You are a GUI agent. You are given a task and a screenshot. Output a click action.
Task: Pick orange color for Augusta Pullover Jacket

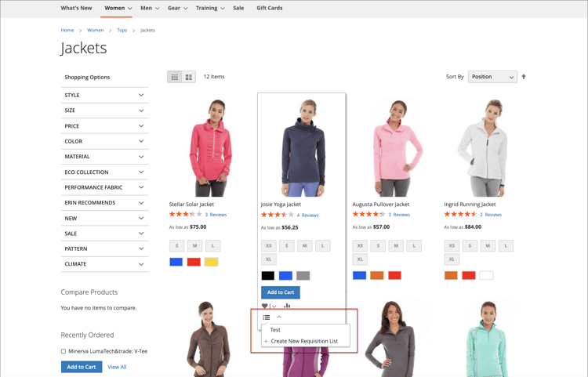377,276
